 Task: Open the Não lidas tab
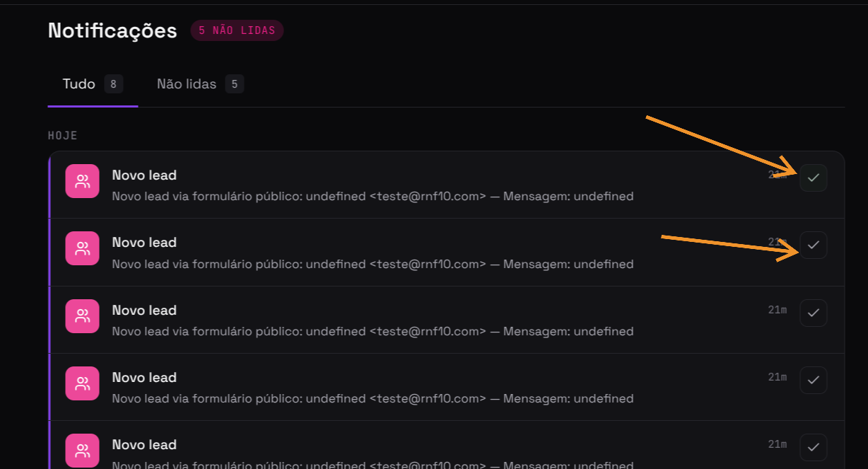(200, 84)
